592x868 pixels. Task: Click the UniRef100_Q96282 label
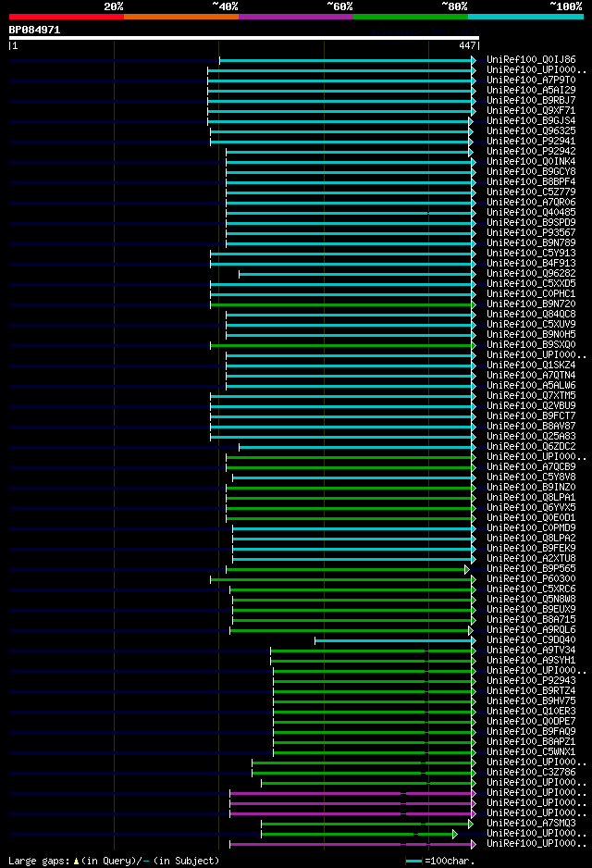click(531, 273)
